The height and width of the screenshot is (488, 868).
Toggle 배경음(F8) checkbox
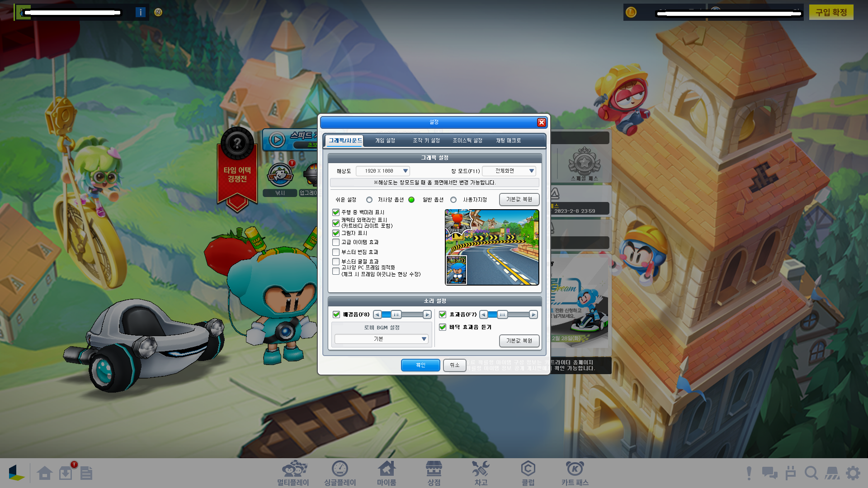(336, 314)
